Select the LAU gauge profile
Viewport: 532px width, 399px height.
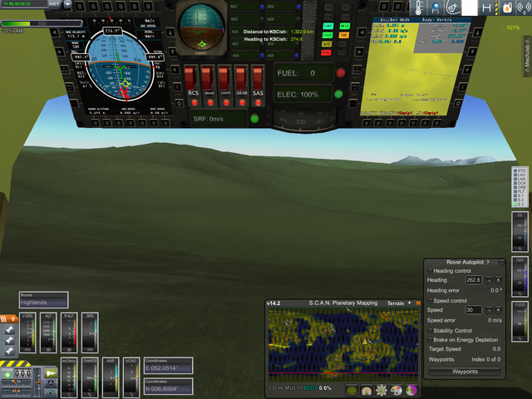point(520,175)
